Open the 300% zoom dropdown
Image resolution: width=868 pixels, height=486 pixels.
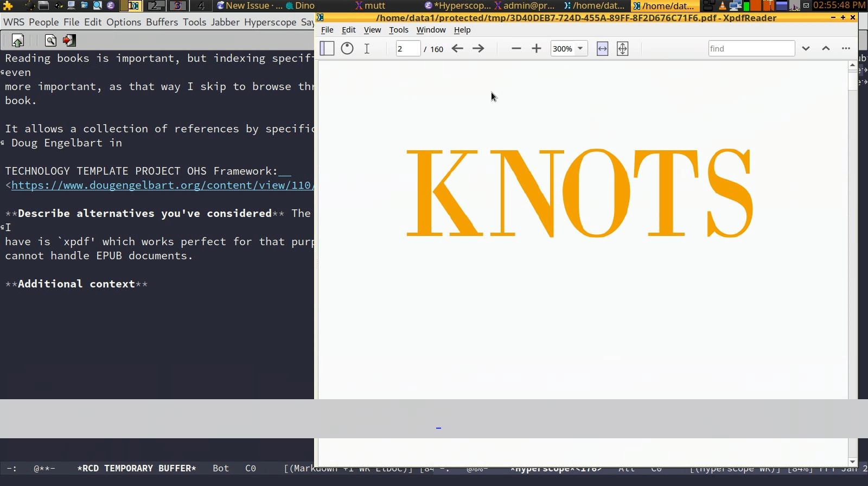(580, 48)
